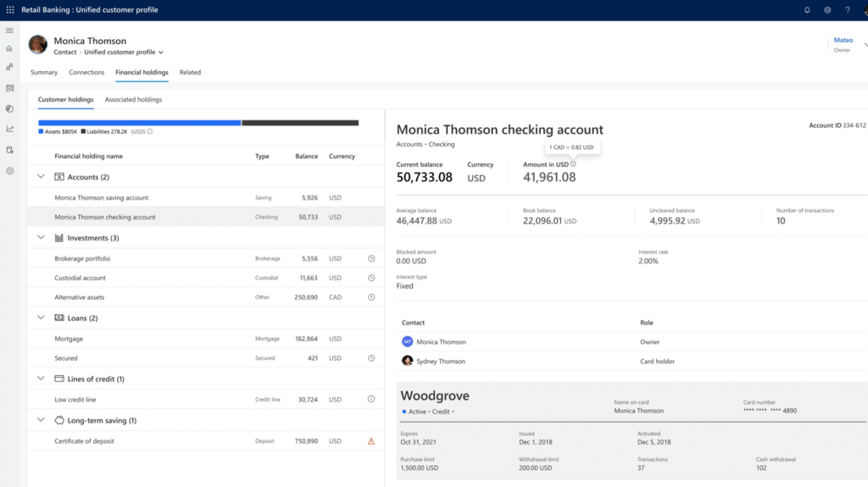Click the help question mark icon

point(848,10)
